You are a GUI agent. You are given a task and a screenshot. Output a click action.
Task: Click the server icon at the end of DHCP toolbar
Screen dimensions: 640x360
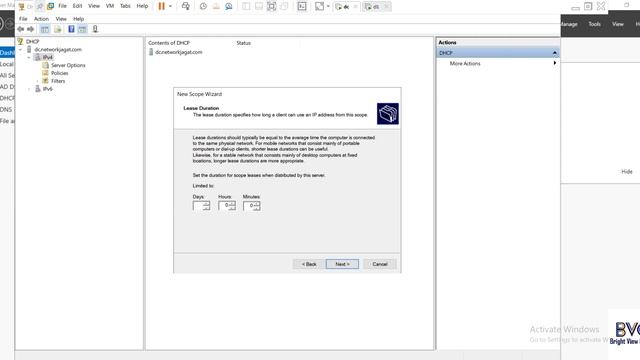(95, 29)
